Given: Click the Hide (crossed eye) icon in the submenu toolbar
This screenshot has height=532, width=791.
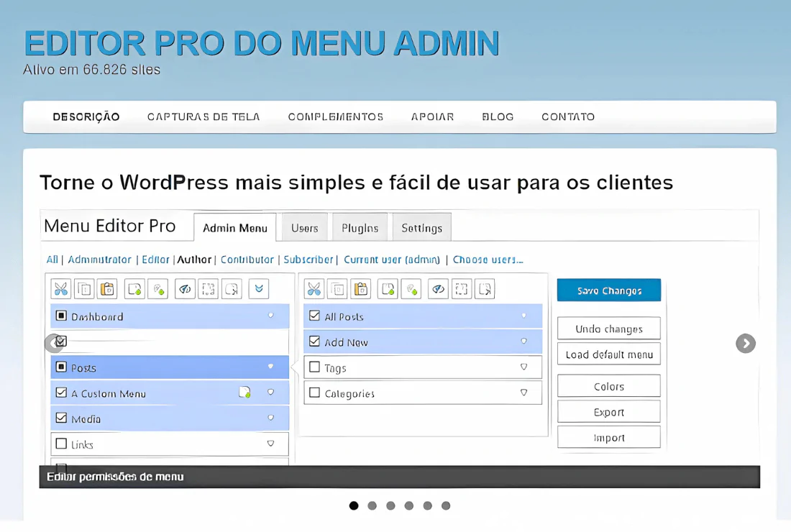Looking at the screenshot, I should pyautogui.click(x=439, y=289).
